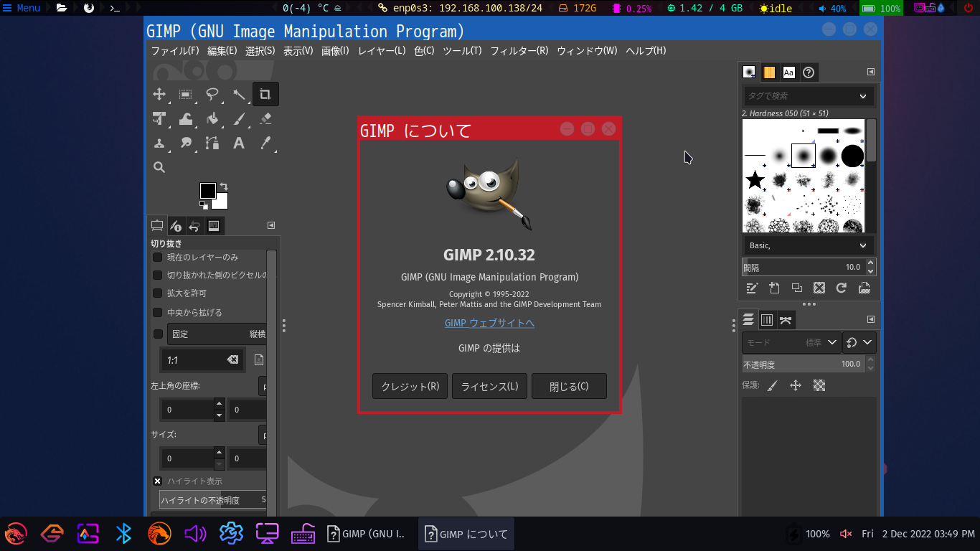Select the black star brush thumbnail

click(x=755, y=179)
